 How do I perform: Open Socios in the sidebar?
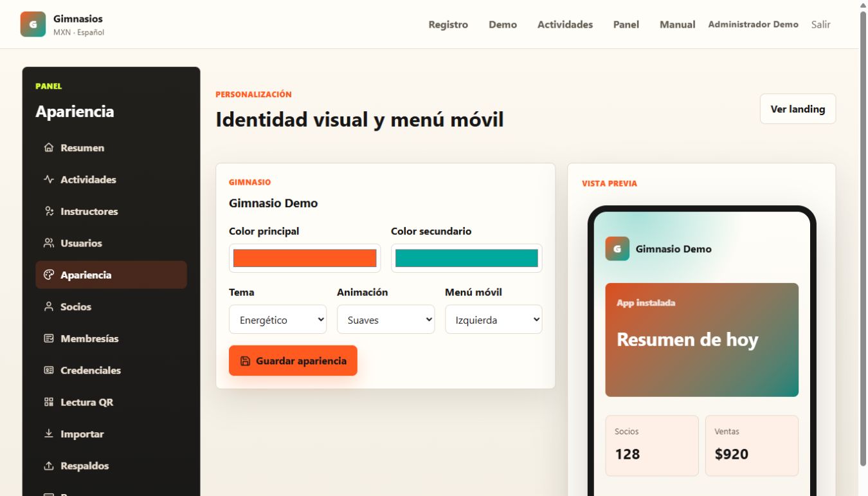click(x=111, y=307)
